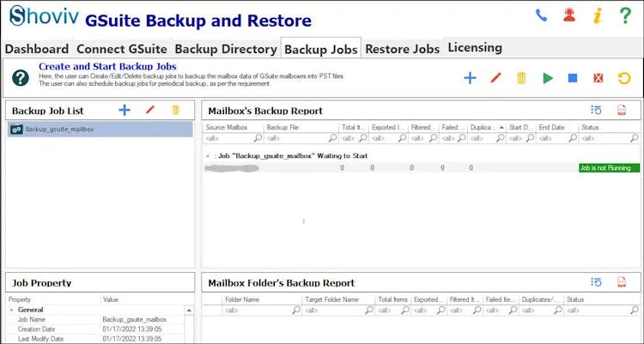Click the Status column header in Mailbox's Backup Report
644x344 pixels.
[609, 127]
